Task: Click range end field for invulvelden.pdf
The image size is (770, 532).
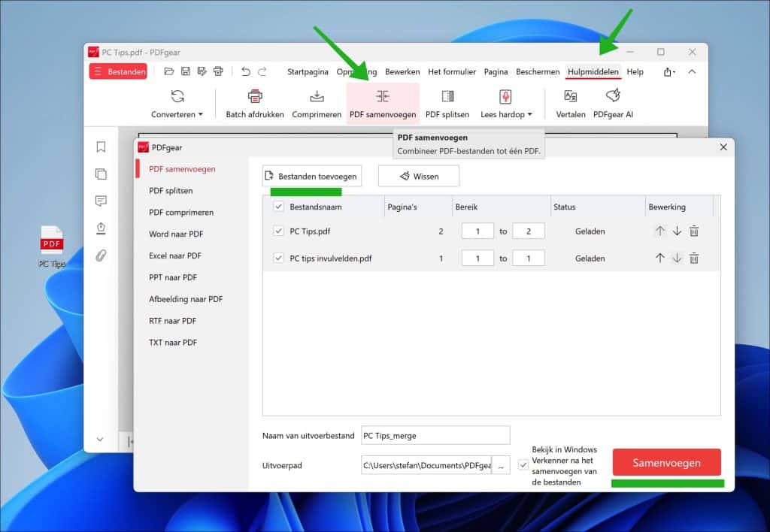Action: [x=529, y=258]
